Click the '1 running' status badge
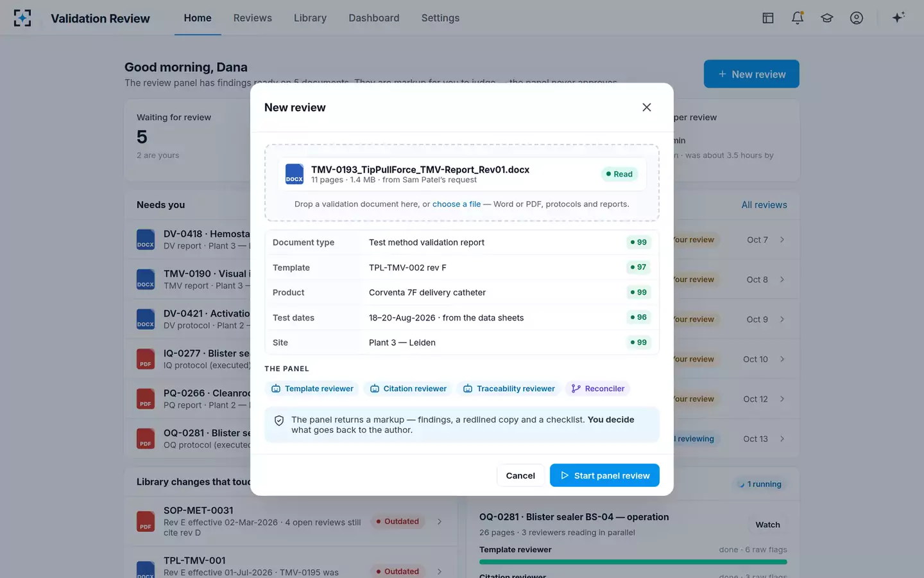924x578 pixels. pos(760,484)
